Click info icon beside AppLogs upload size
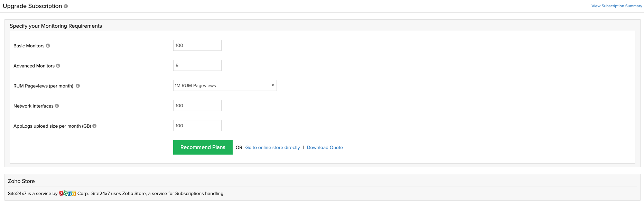This screenshot has width=644, height=203. [94, 126]
